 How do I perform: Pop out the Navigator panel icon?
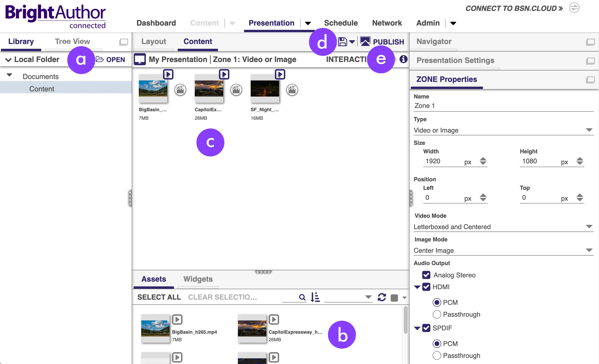click(590, 42)
